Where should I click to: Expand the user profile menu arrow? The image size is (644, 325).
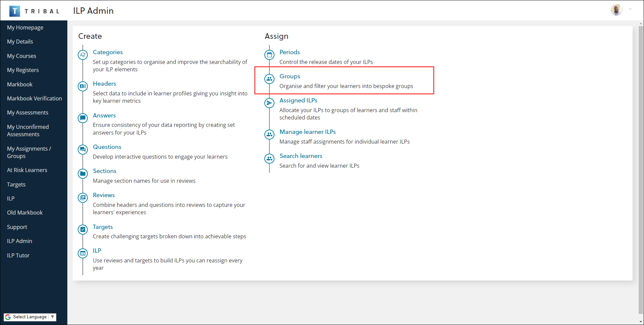point(630,9)
